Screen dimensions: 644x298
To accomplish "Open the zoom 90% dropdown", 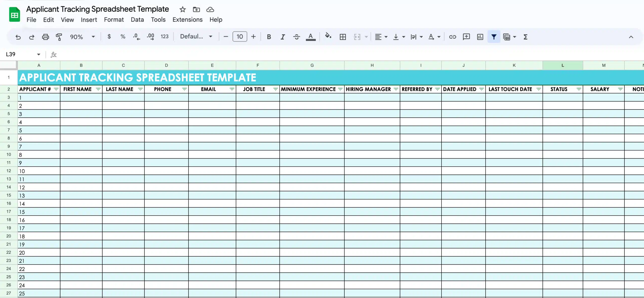I will pos(83,37).
